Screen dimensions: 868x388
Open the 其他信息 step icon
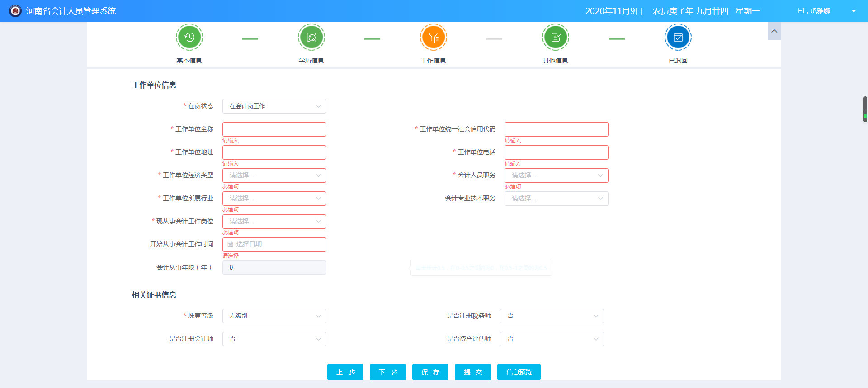click(x=555, y=37)
